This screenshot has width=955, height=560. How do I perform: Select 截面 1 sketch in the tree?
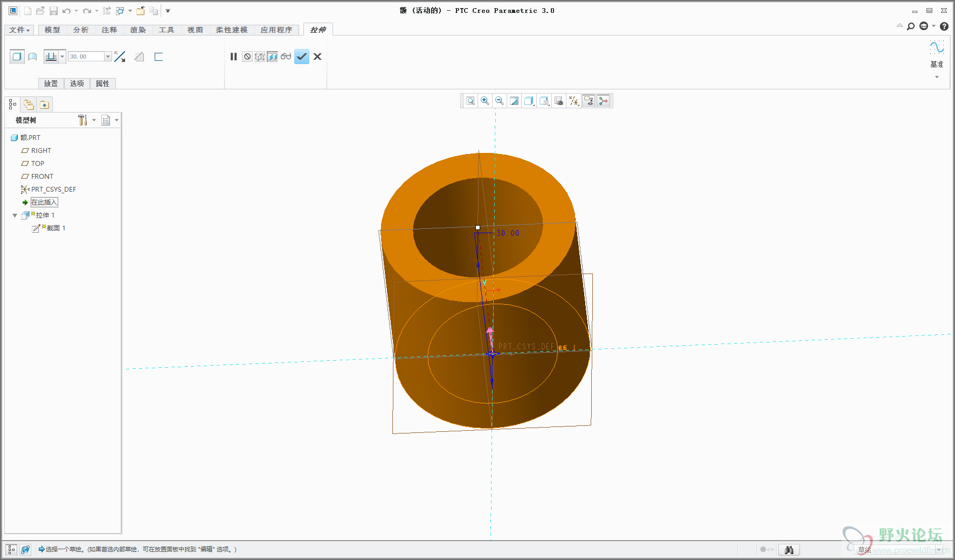(49, 228)
